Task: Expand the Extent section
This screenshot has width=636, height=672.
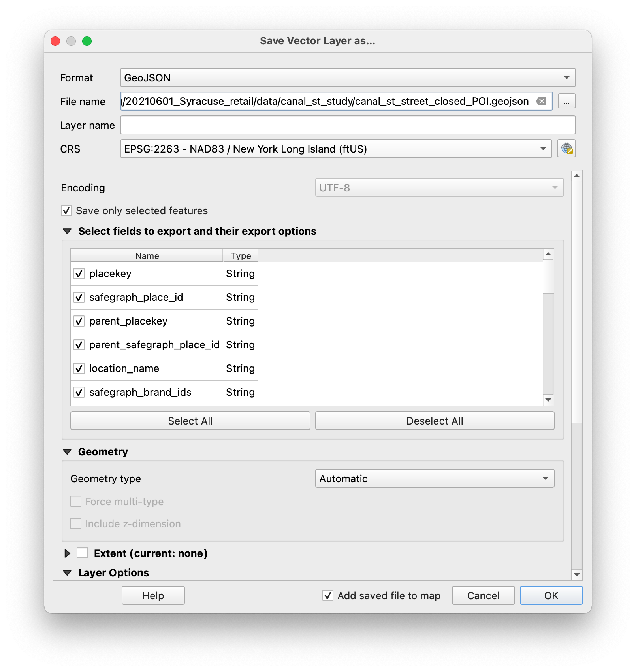Action: pos(68,553)
